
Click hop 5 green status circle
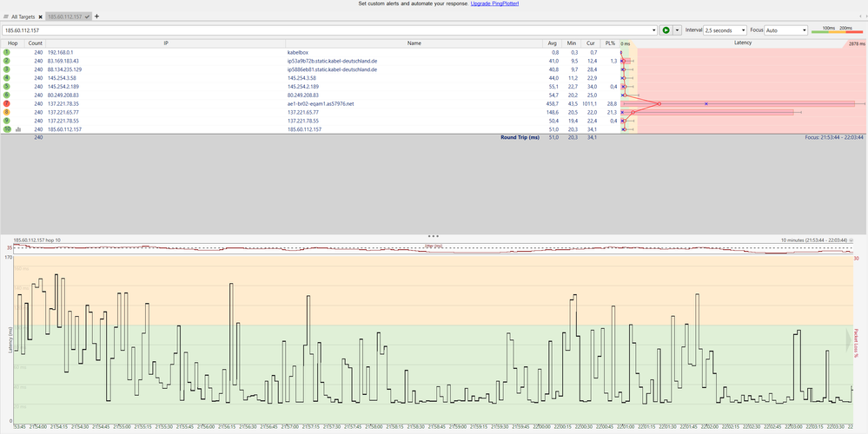pyautogui.click(x=7, y=86)
